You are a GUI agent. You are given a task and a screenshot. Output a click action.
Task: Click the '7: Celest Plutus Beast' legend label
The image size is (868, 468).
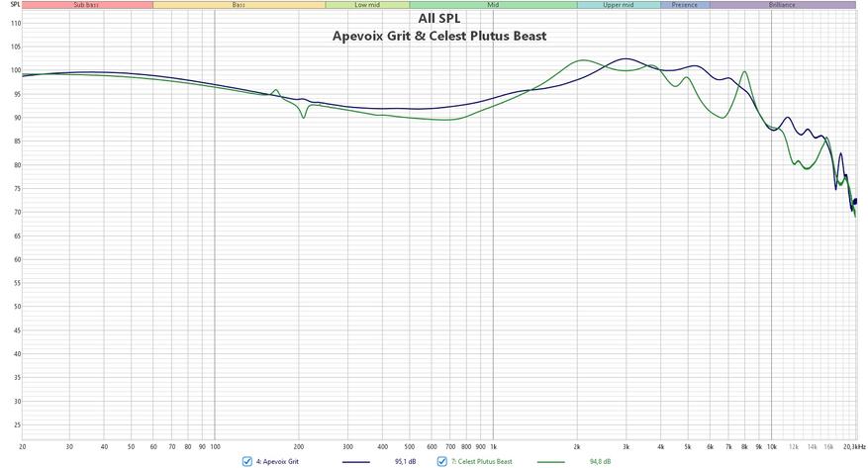[x=481, y=461]
